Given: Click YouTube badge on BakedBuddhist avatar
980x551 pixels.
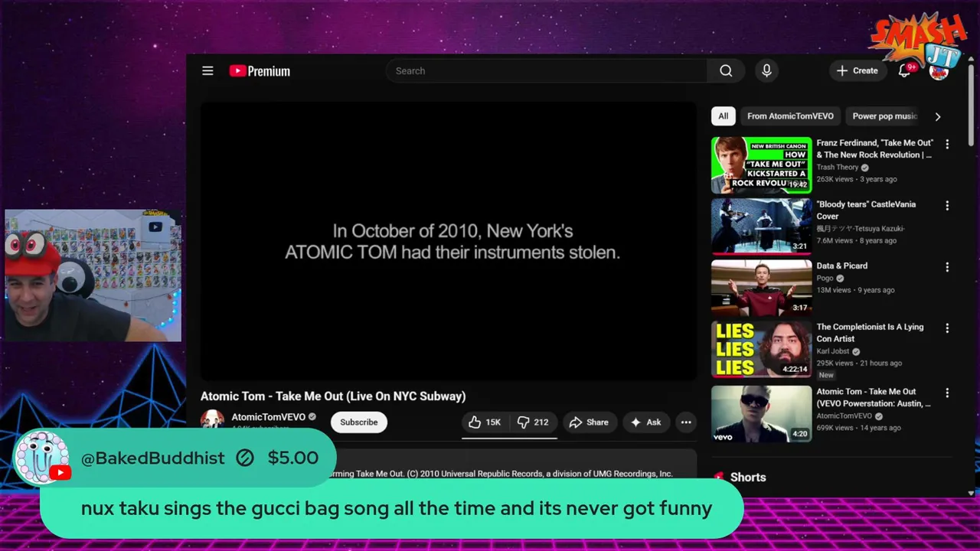Looking at the screenshot, I should click(x=60, y=472).
